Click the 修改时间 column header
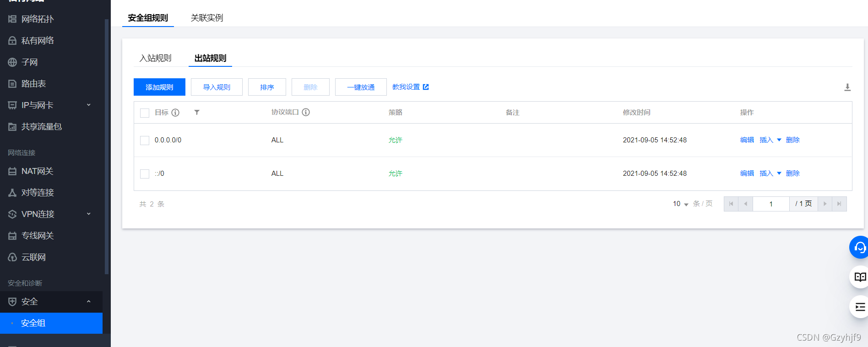Image resolution: width=868 pixels, height=347 pixels. tap(636, 113)
